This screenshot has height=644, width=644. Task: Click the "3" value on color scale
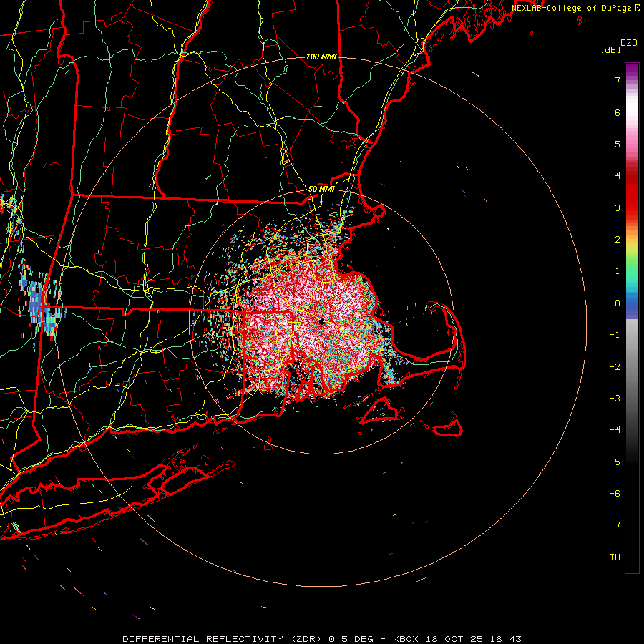[618, 208]
